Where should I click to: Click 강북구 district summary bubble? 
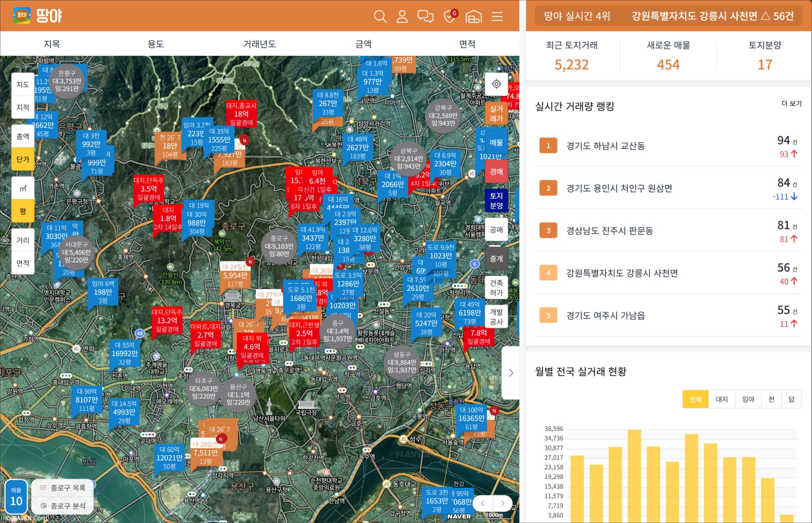click(443, 115)
